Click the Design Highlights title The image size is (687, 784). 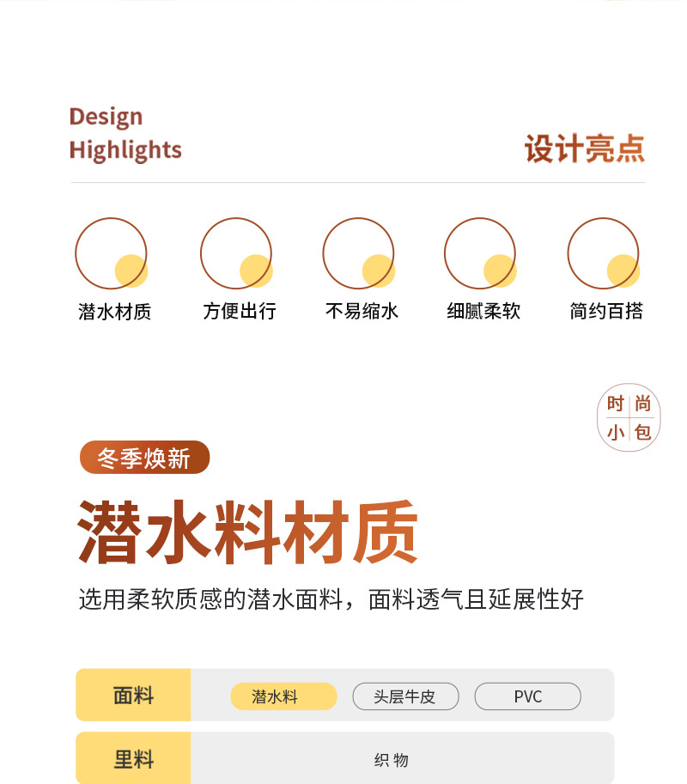125,133
